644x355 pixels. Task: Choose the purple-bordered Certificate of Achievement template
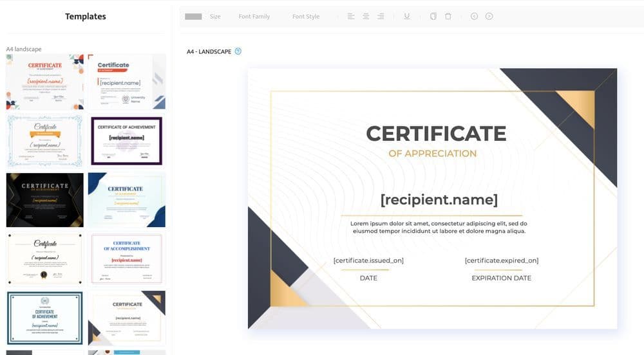point(127,140)
